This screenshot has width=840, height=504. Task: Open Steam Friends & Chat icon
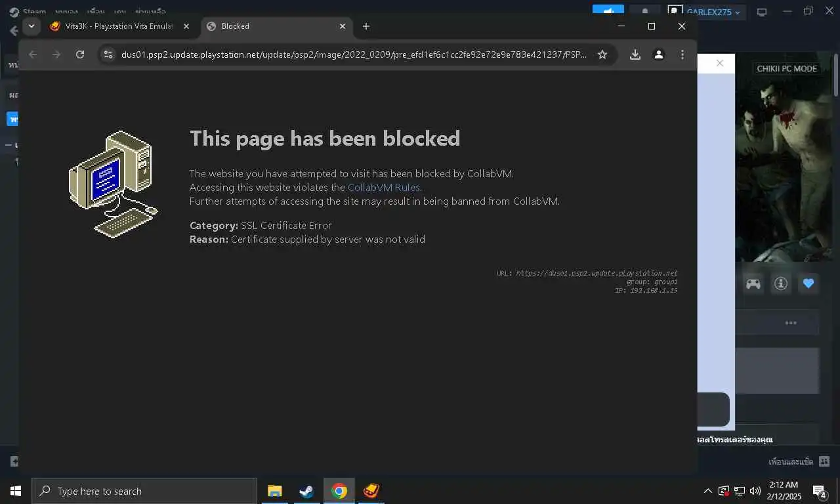pos(825,461)
